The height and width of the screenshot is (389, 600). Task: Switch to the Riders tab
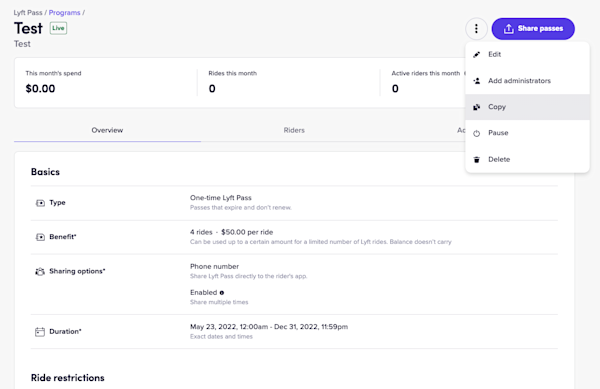click(x=294, y=130)
